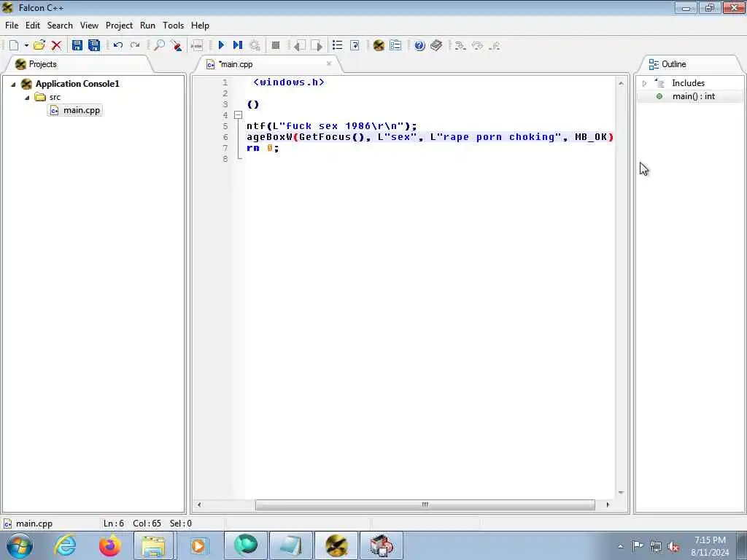
Task: Click the editor vertical scroll up arrow
Action: [x=621, y=83]
